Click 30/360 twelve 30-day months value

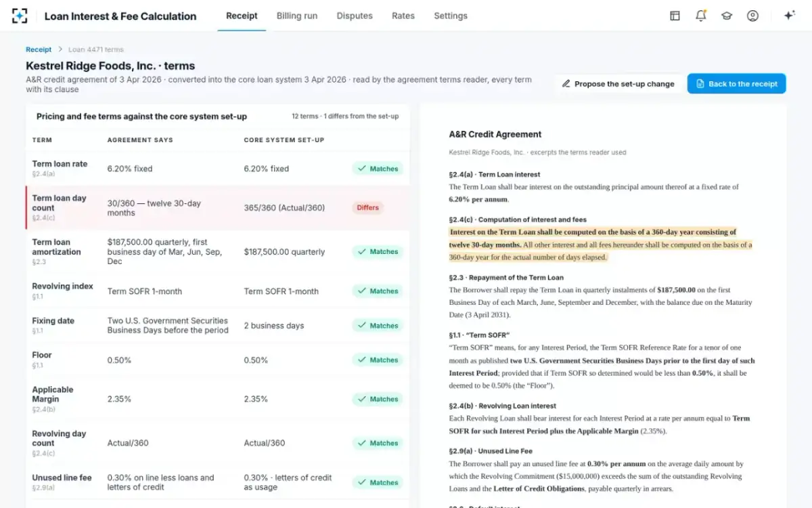click(x=154, y=208)
